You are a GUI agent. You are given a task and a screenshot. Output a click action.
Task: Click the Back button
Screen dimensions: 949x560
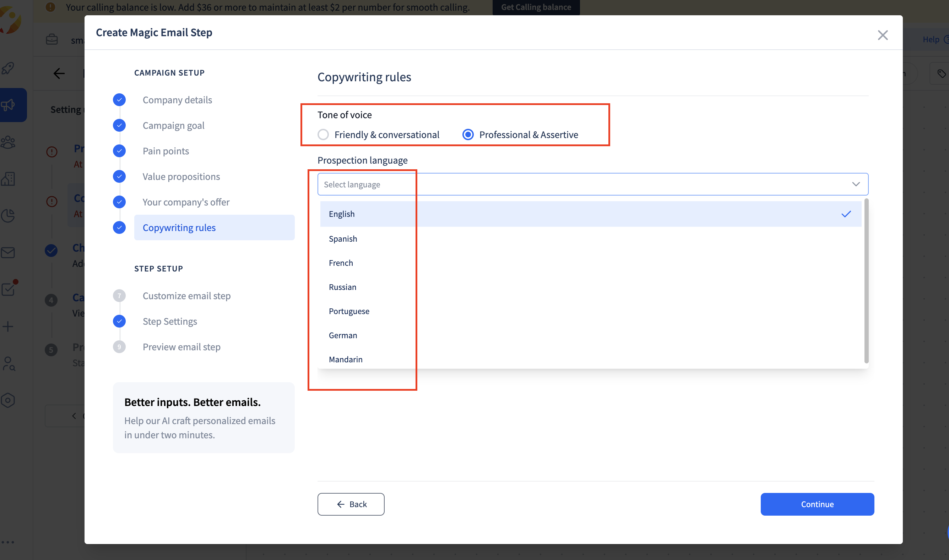pos(351,504)
